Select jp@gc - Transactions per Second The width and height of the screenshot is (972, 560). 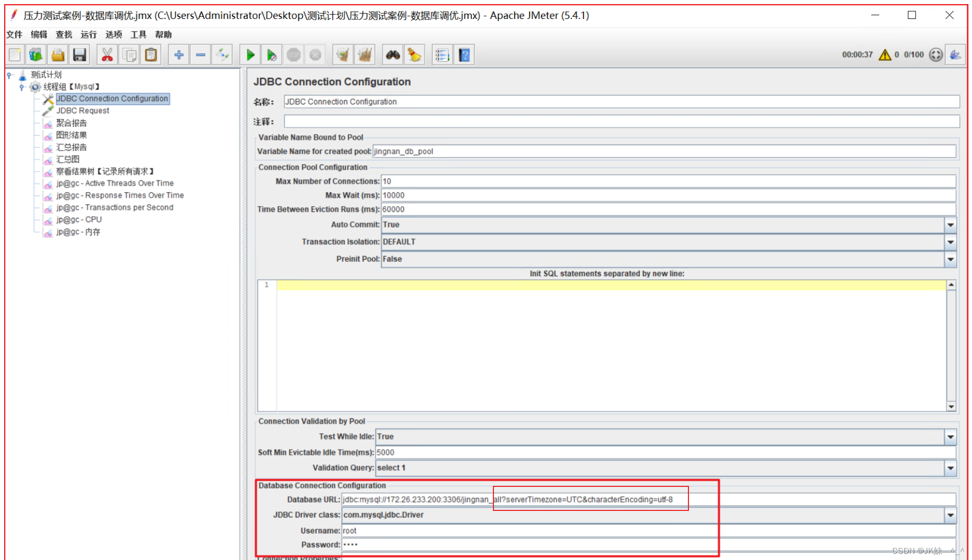pyautogui.click(x=115, y=208)
